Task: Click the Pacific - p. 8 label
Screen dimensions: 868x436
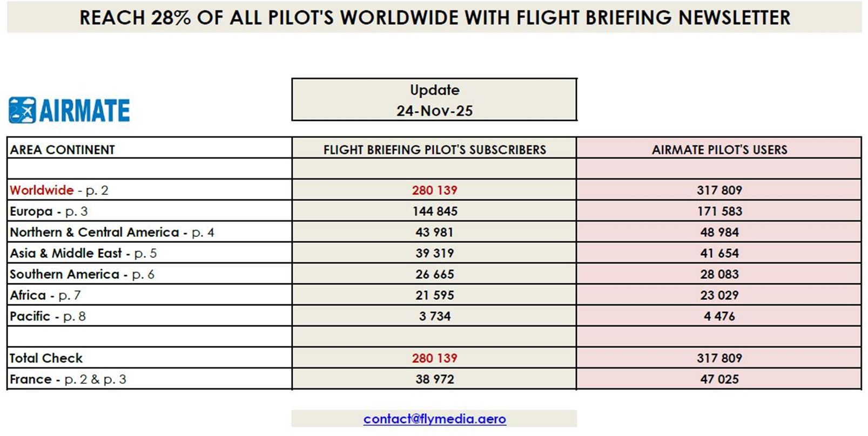Action: click(x=48, y=316)
